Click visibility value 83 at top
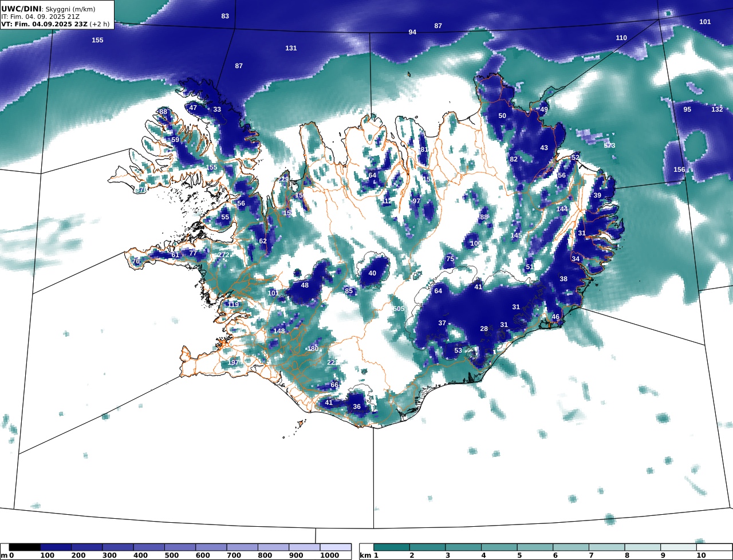This screenshot has height=560, width=733. tap(225, 16)
